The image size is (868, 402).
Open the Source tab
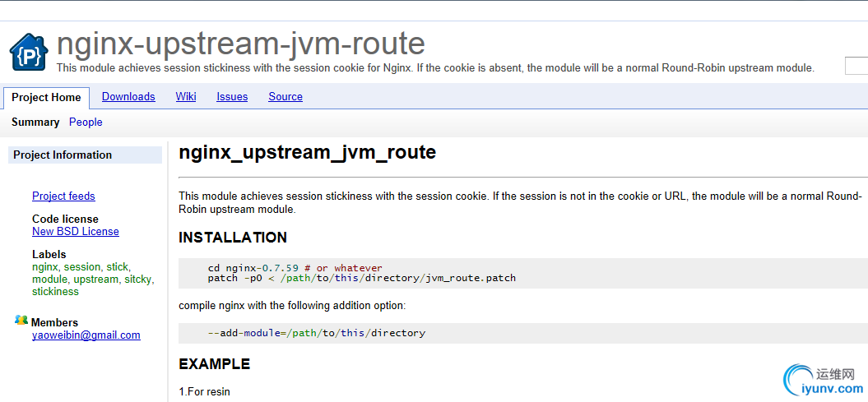click(x=285, y=97)
